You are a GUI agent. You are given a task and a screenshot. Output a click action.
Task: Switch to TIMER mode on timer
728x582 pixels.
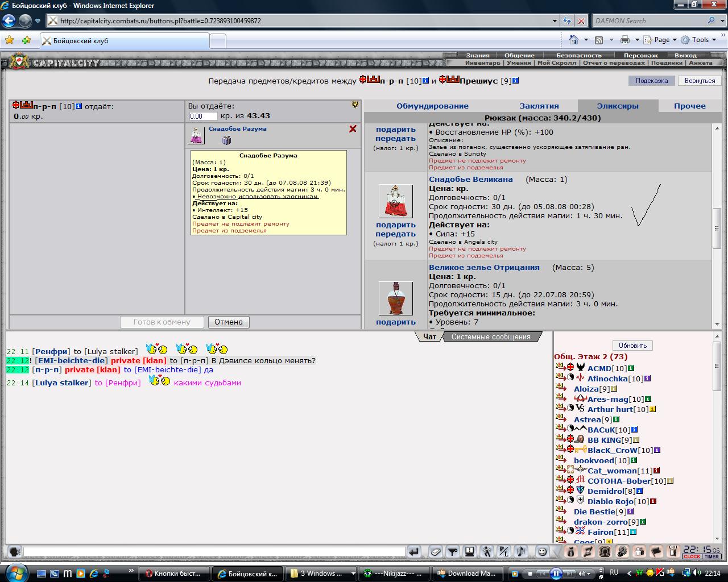[711, 556]
